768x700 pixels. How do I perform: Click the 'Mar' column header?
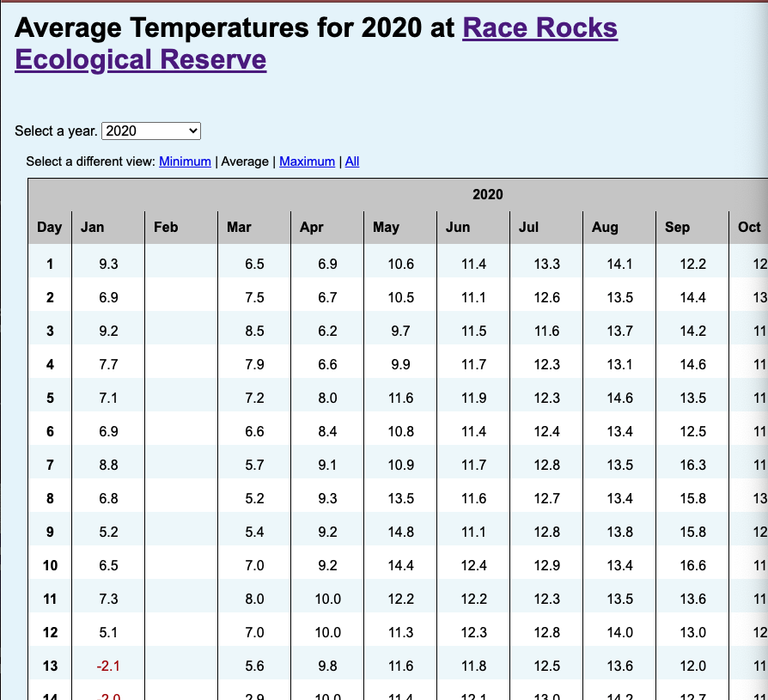click(239, 228)
